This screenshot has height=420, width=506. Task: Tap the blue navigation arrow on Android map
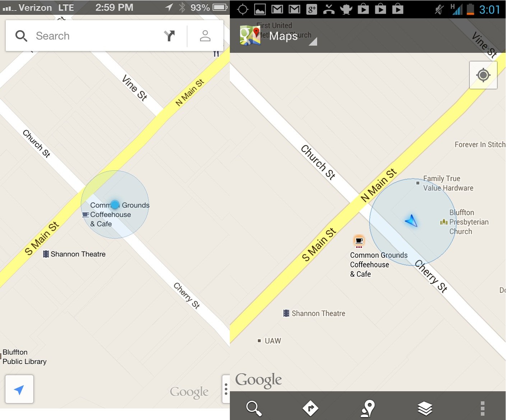click(x=412, y=221)
